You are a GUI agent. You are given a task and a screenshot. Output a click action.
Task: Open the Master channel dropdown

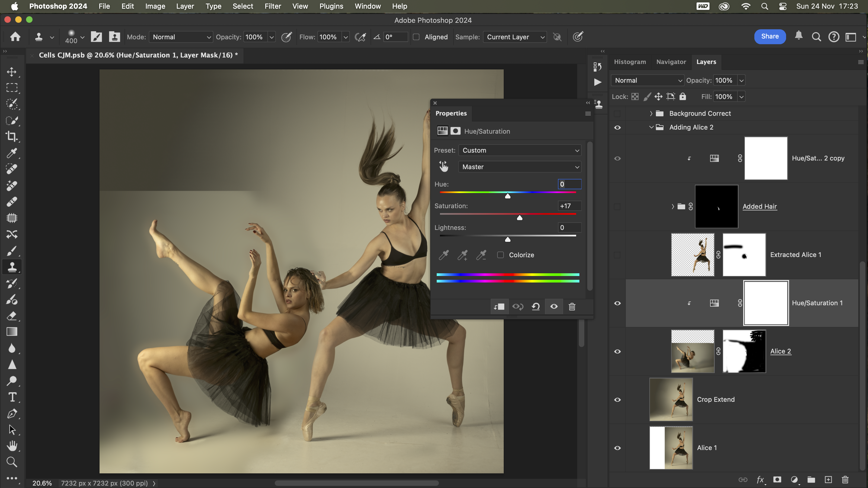pos(520,167)
